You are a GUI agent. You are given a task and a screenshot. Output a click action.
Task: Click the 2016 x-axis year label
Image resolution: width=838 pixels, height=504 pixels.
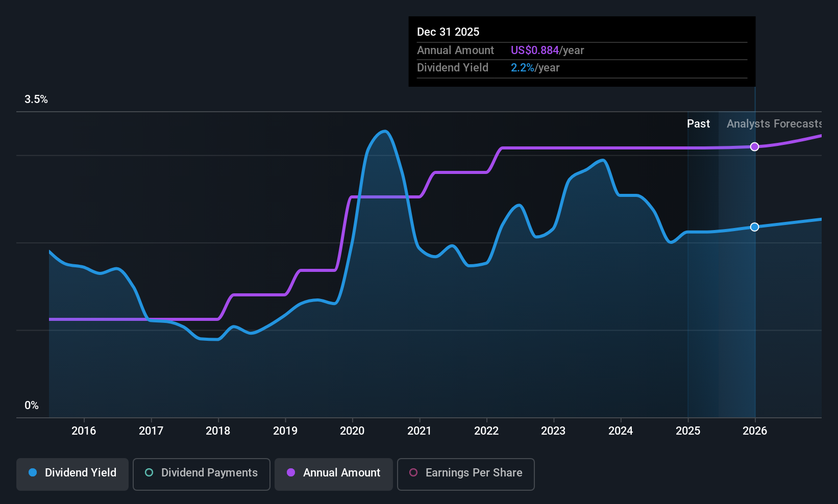click(84, 431)
